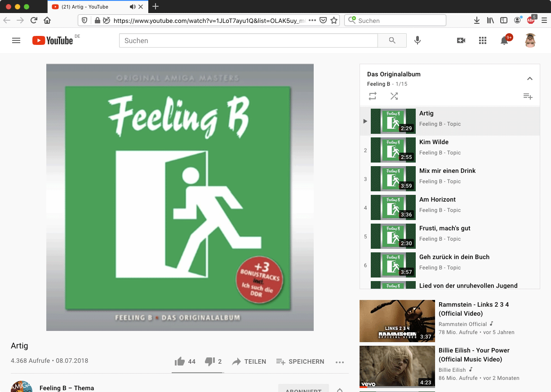Image resolution: width=551 pixels, height=392 pixels.
Task: Open the account avatar menu
Action: click(x=530, y=40)
